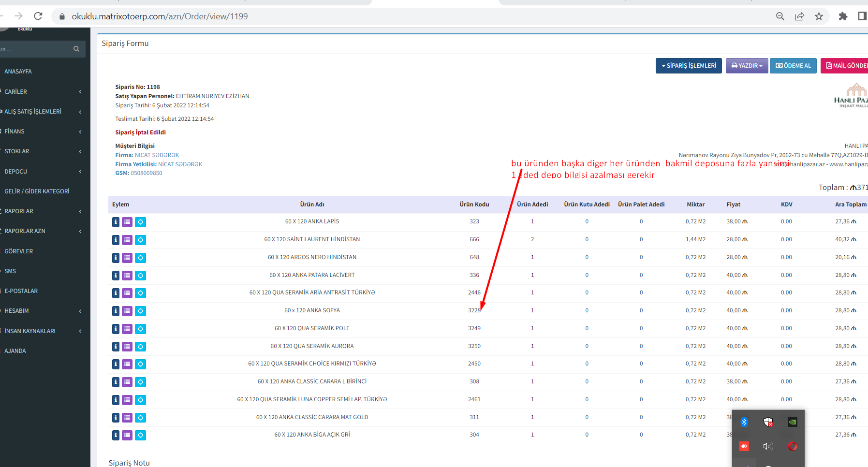Click purple list icon for SAINT LAURENT HİNDİSTAN row
The width and height of the screenshot is (868, 467).
coord(127,240)
